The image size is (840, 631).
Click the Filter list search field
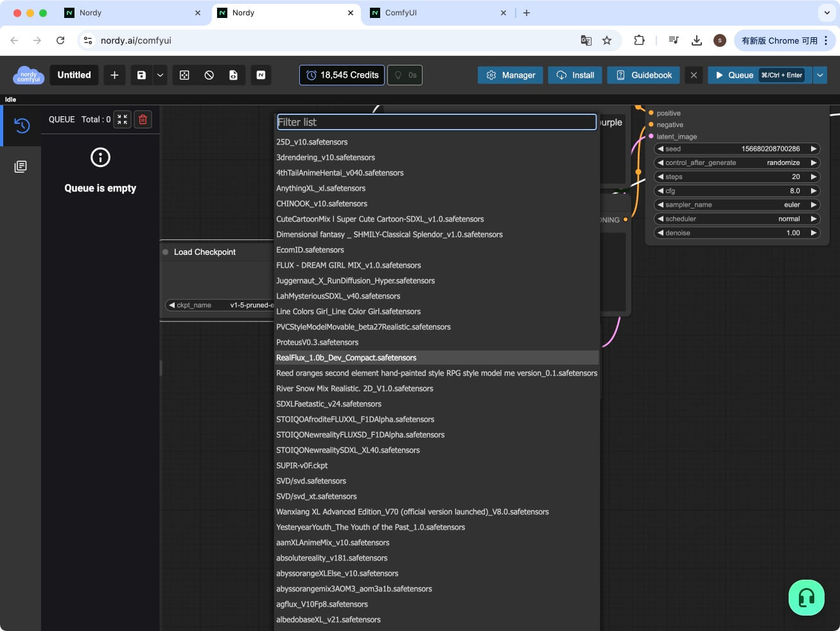(x=436, y=122)
